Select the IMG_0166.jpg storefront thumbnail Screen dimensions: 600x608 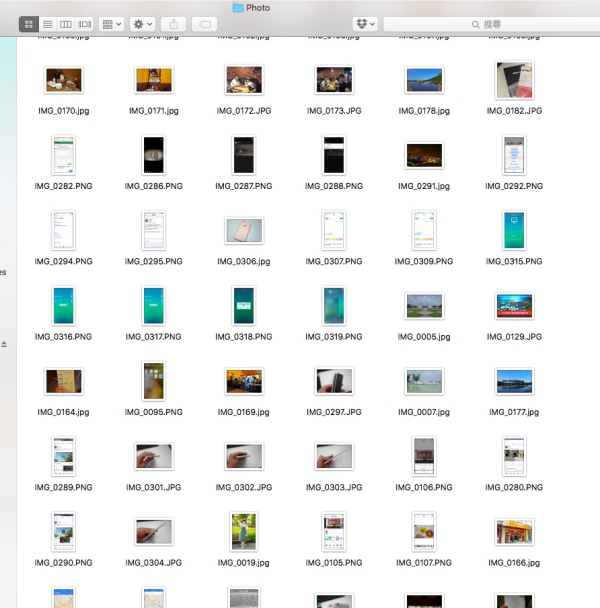pyautogui.click(x=514, y=531)
